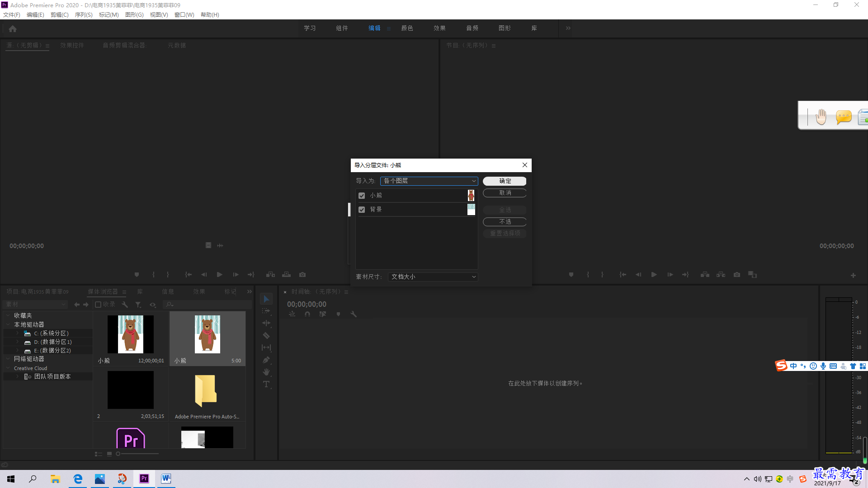Open File Explorer from taskbar
The width and height of the screenshot is (868, 488).
pyautogui.click(x=55, y=479)
